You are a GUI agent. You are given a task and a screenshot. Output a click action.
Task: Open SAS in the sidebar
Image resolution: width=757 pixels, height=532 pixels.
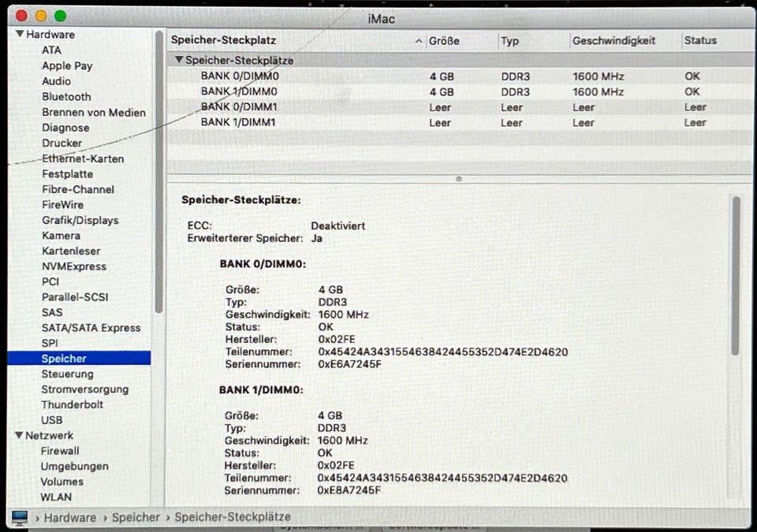pyautogui.click(x=52, y=312)
